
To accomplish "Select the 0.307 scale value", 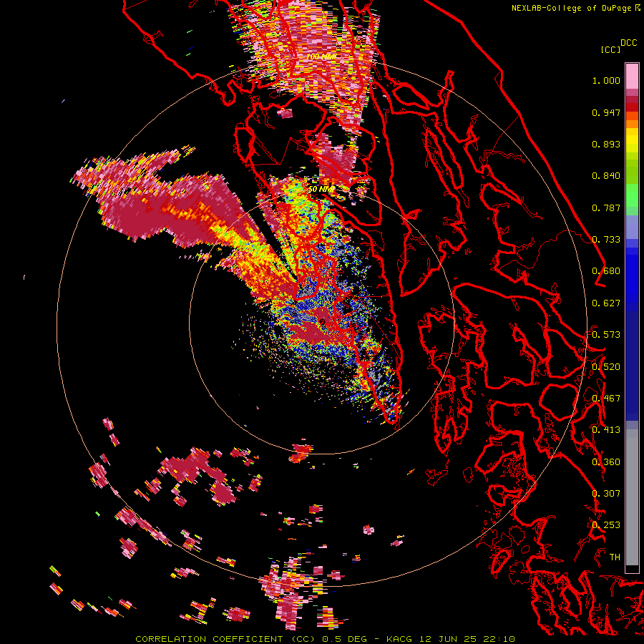I will (x=606, y=494).
